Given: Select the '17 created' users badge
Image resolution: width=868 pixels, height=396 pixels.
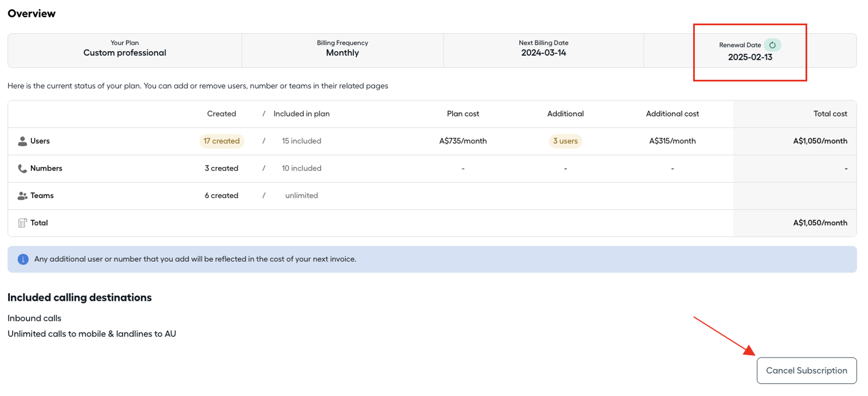Looking at the screenshot, I should pos(222,141).
